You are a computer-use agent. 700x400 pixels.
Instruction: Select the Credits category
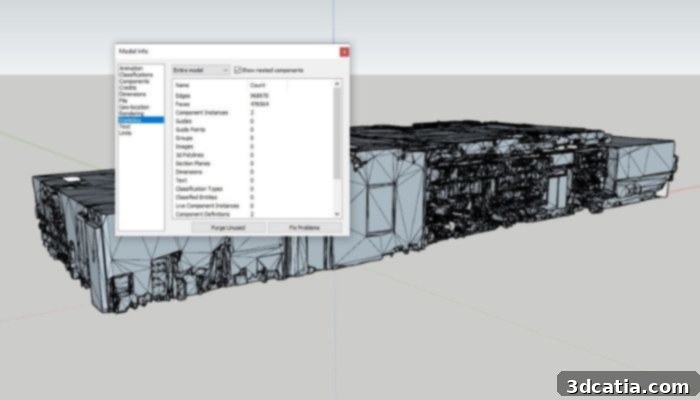(127, 88)
